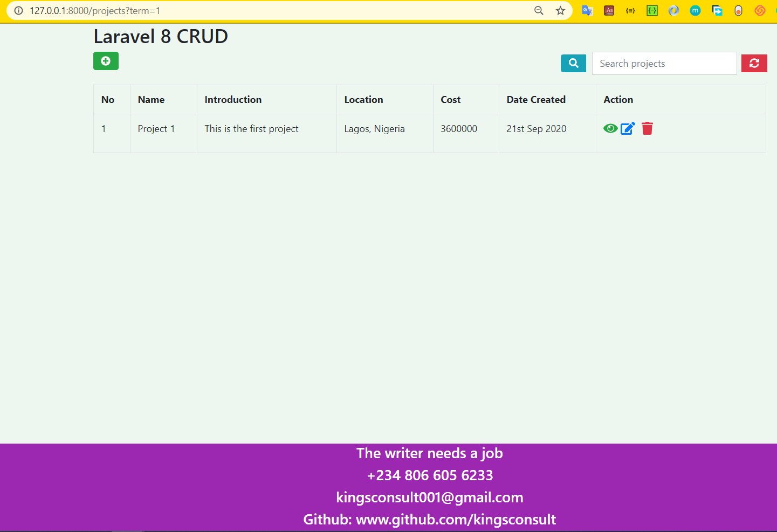Viewport: 777px width, 532px height.
Task: Click 'The writer needs a job' footer text
Action: click(430, 453)
